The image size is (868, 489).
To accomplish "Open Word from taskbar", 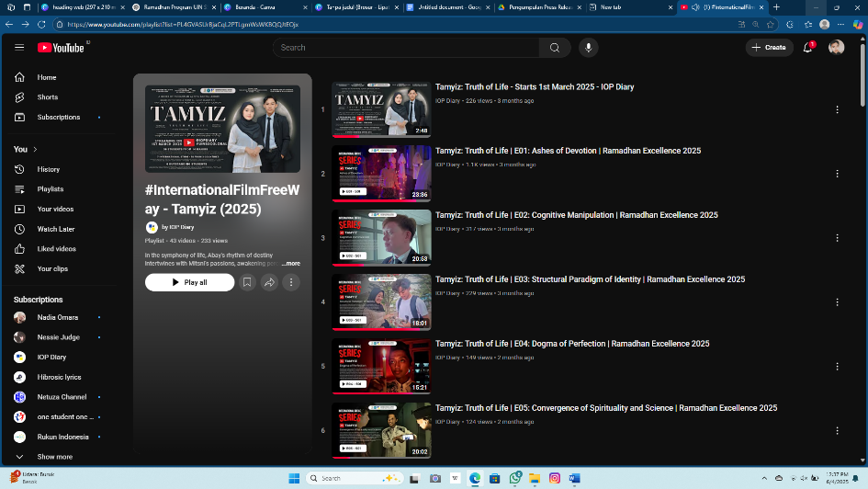I will 574,478.
